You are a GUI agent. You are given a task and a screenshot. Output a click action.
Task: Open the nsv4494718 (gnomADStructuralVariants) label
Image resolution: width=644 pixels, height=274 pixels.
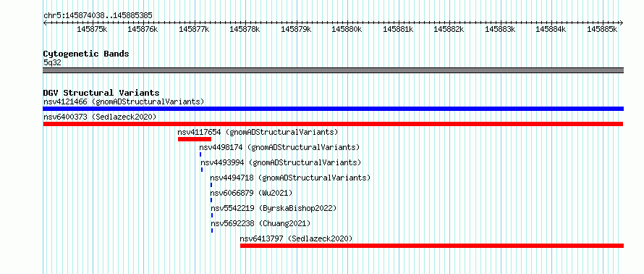tap(290, 178)
